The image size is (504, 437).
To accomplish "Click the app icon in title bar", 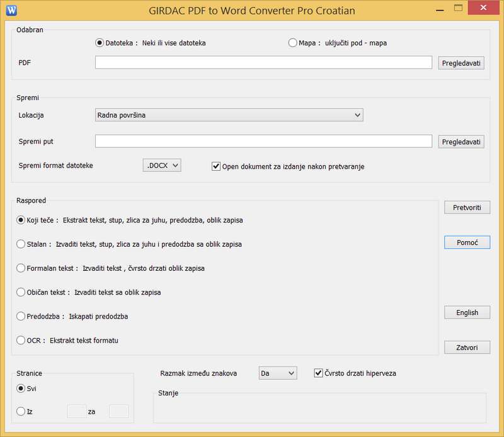I will 11,10.
